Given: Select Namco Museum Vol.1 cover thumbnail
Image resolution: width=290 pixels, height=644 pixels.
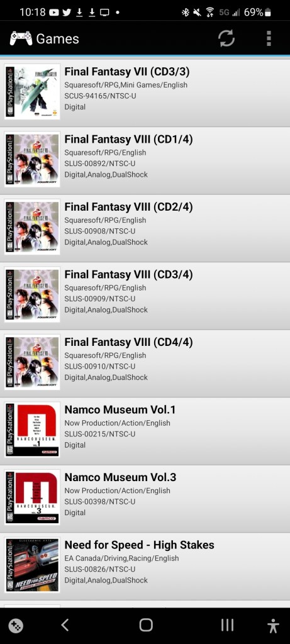Looking at the screenshot, I should [x=33, y=430].
